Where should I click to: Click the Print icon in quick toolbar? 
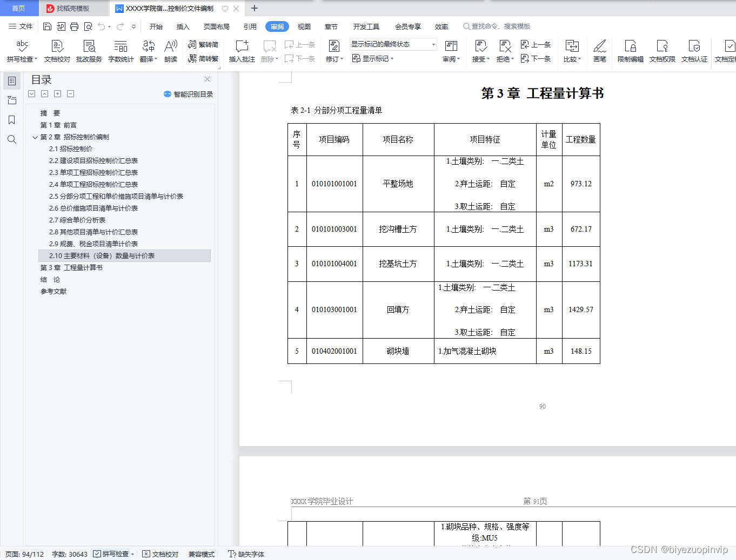pos(75,26)
